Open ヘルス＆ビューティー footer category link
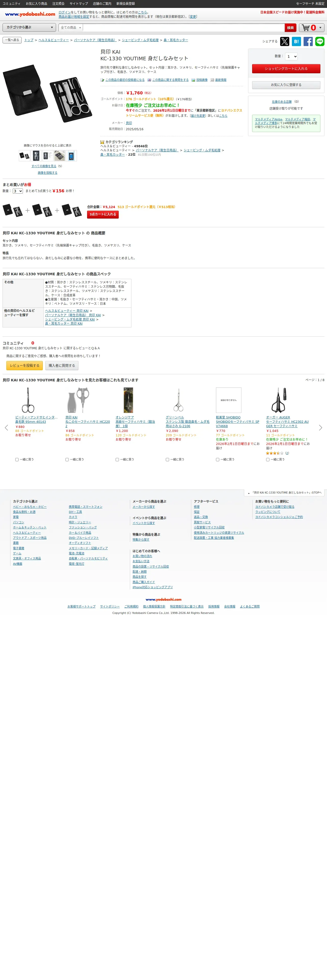This screenshot has width=327, height=980. coord(27,532)
